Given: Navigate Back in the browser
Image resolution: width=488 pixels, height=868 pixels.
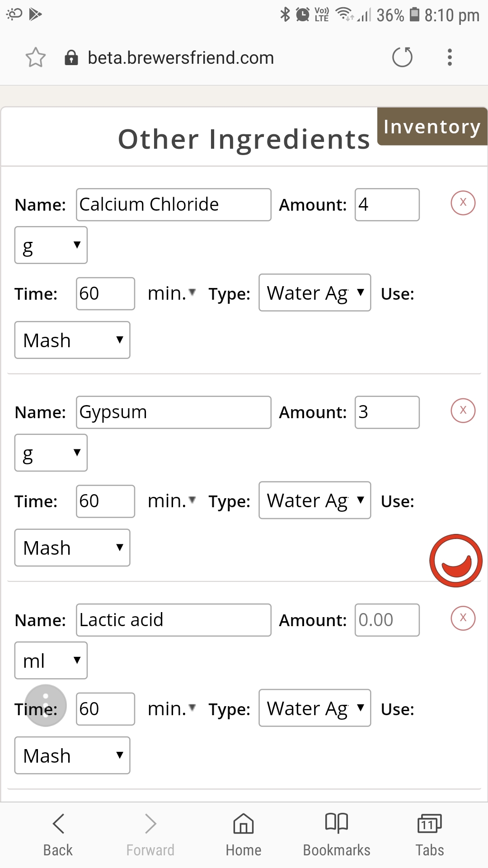Looking at the screenshot, I should pyautogui.click(x=58, y=835).
